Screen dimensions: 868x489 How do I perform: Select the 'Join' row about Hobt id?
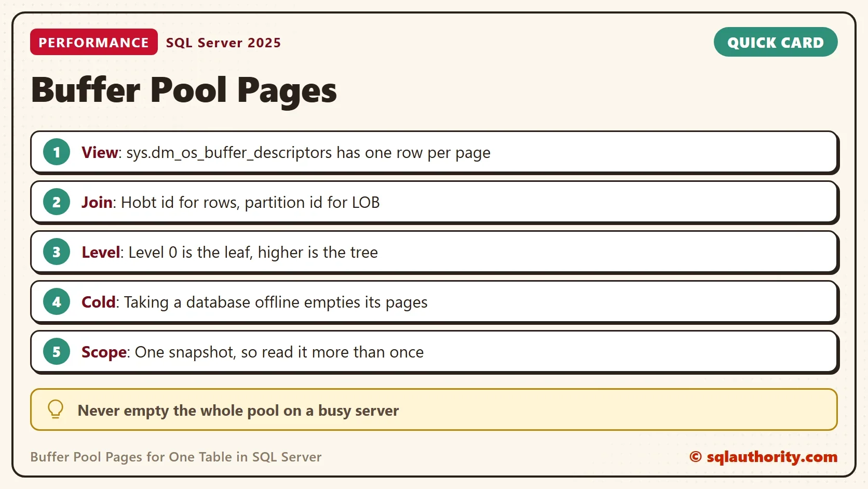coord(435,203)
